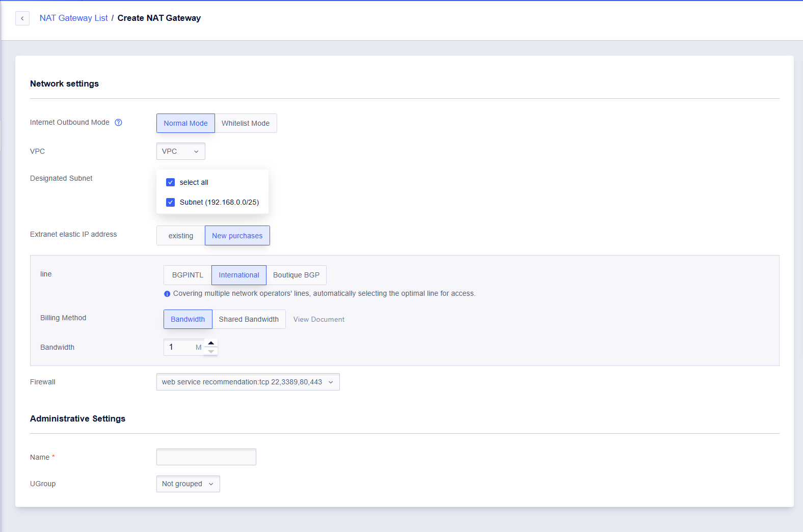Choose New purchases elastic IP option

click(x=237, y=236)
